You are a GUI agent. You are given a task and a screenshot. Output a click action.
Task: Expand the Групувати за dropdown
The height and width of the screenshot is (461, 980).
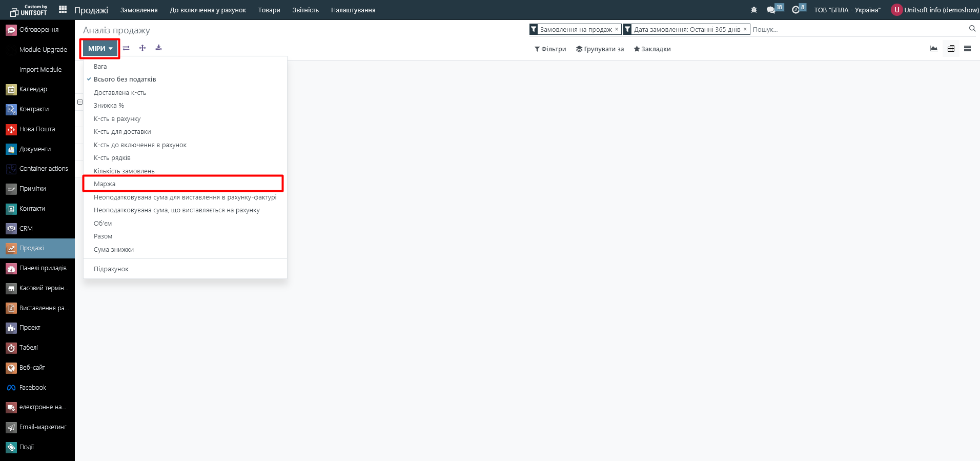(600, 49)
